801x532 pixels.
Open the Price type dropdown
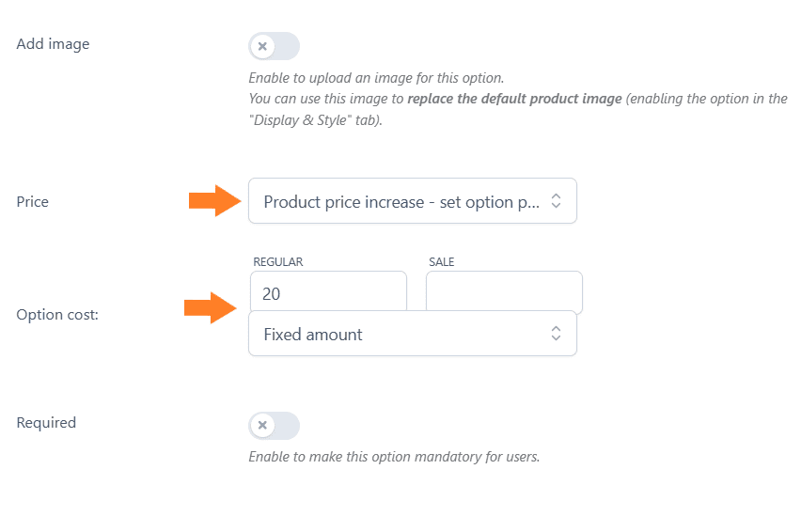click(412, 200)
